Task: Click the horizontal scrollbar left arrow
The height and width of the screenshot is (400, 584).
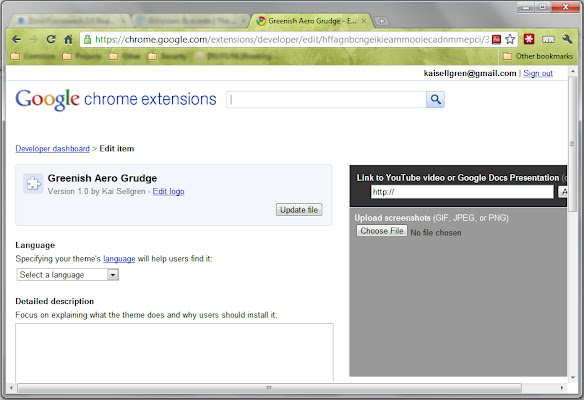Action: click(x=11, y=388)
